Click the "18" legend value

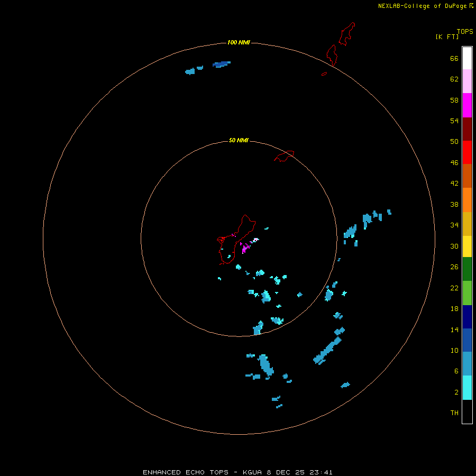click(454, 309)
